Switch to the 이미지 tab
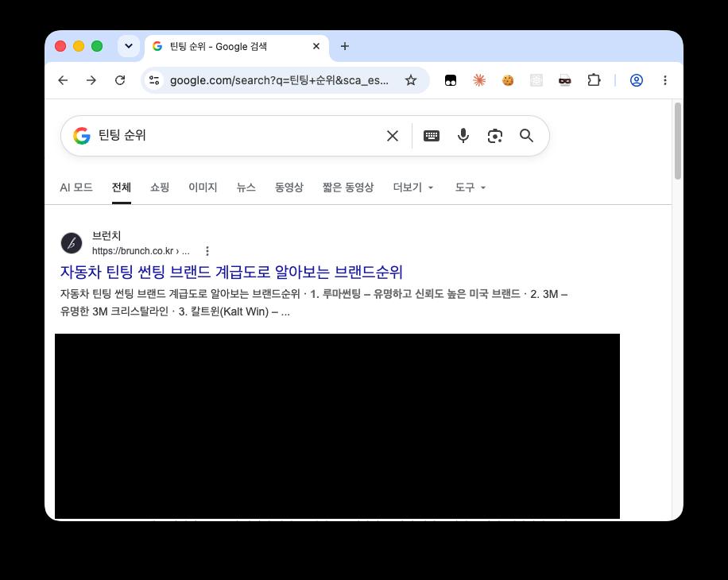 pos(203,188)
